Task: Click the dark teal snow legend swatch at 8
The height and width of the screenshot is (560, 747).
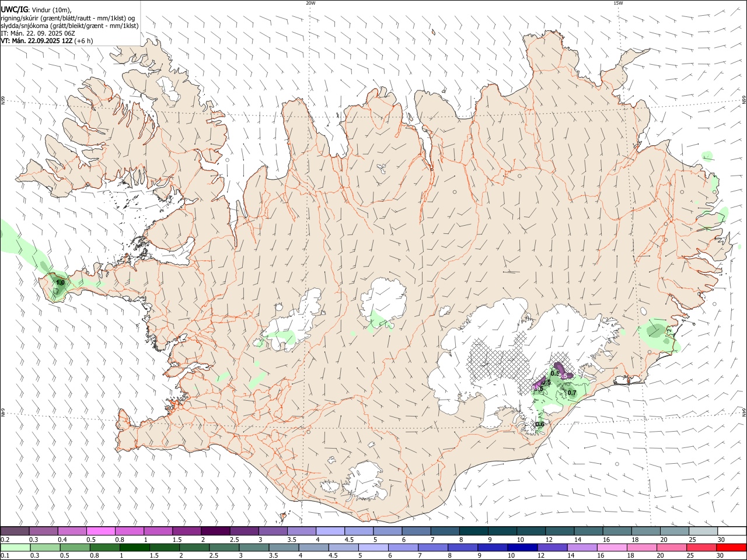Action: point(473,531)
